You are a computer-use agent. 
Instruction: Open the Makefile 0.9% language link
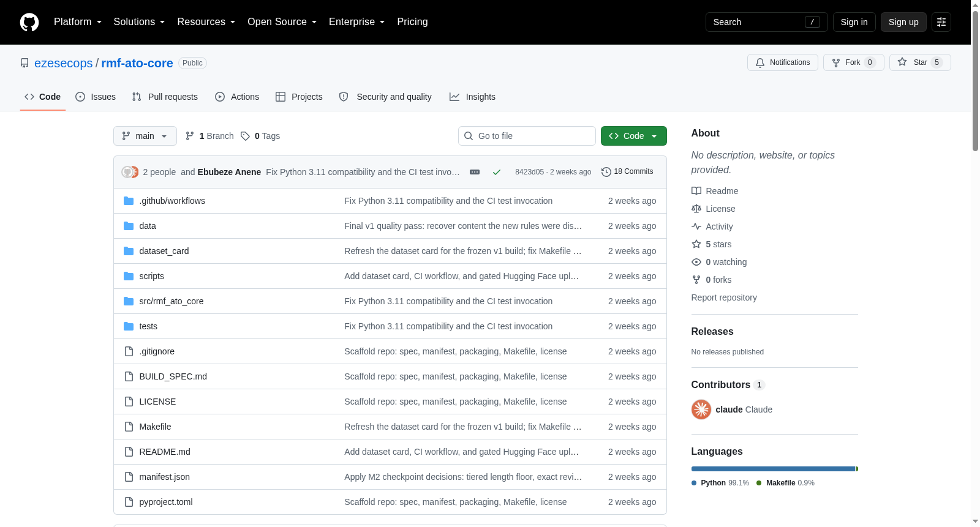[x=786, y=483]
